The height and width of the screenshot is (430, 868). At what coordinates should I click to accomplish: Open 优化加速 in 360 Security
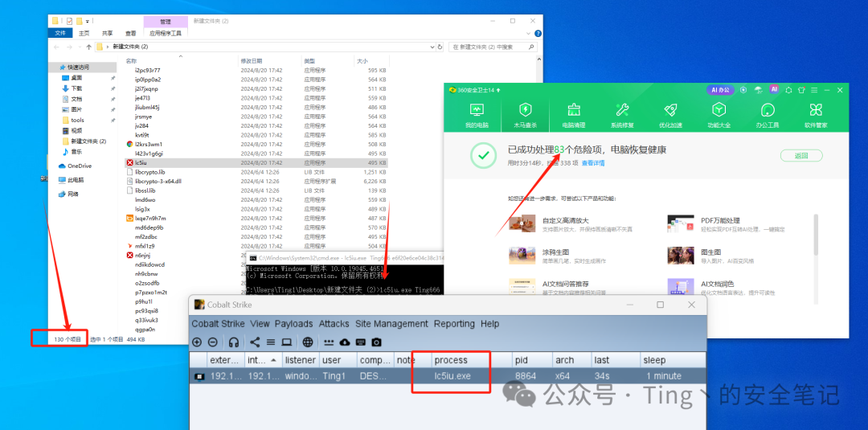(670, 115)
